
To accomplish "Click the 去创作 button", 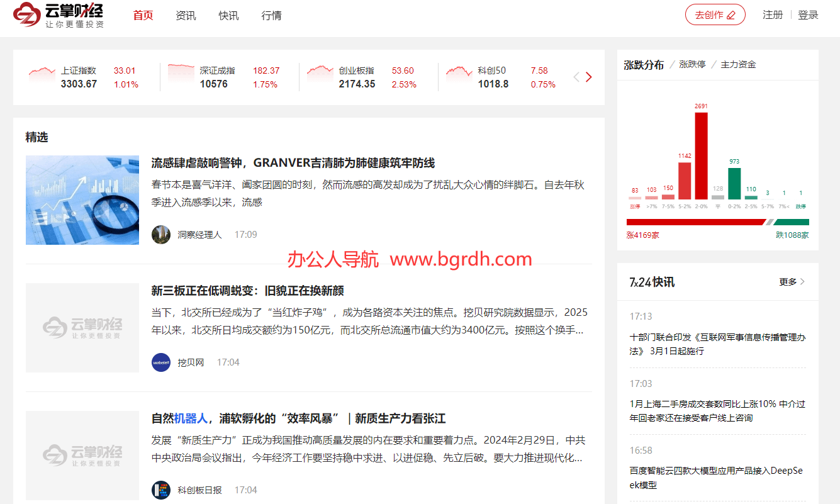I will pos(715,15).
